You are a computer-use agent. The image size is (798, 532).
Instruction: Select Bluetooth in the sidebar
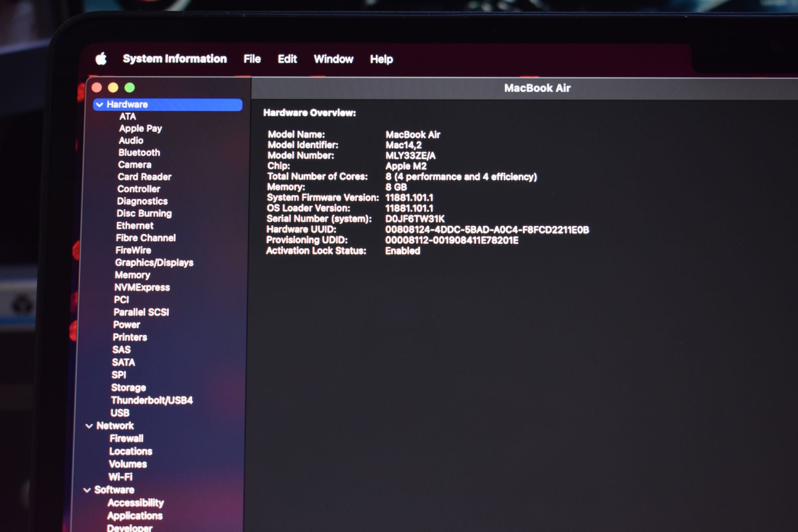pyautogui.click(x=139, y=153)
